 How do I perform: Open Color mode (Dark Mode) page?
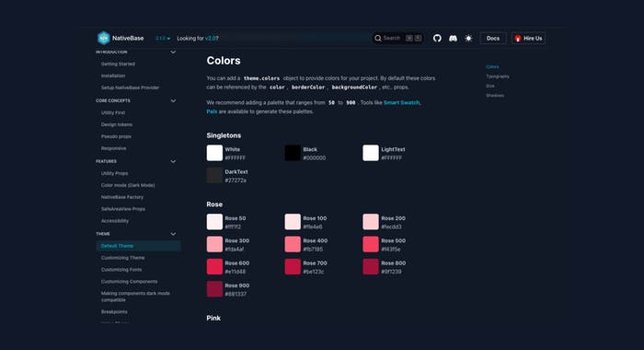tap(128, 185)
